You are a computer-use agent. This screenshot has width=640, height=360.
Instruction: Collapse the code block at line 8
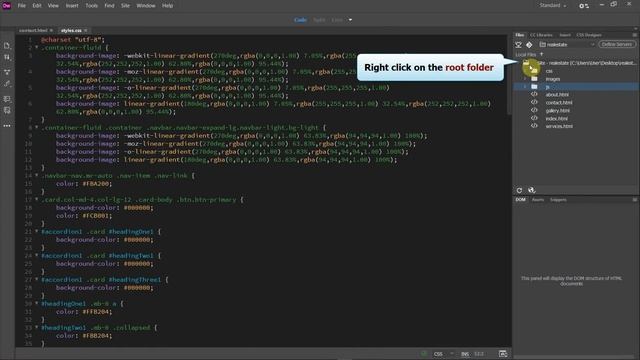click(36, 127)
